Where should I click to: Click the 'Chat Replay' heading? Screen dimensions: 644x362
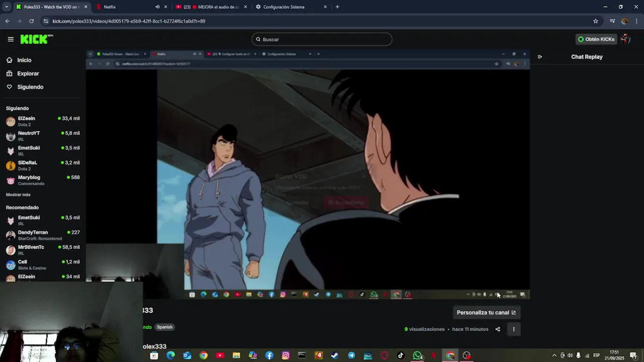click(x=587, y=57)
